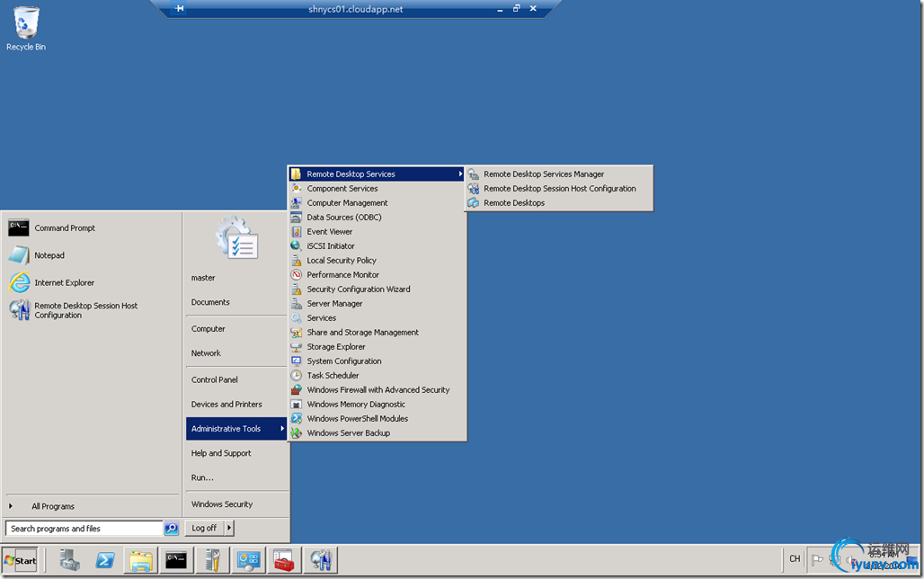This screenshot has width=924, height=579.
Task: Open pinned Remote Desktop Session Host Configuration
Action: click(x=92, y=310)
